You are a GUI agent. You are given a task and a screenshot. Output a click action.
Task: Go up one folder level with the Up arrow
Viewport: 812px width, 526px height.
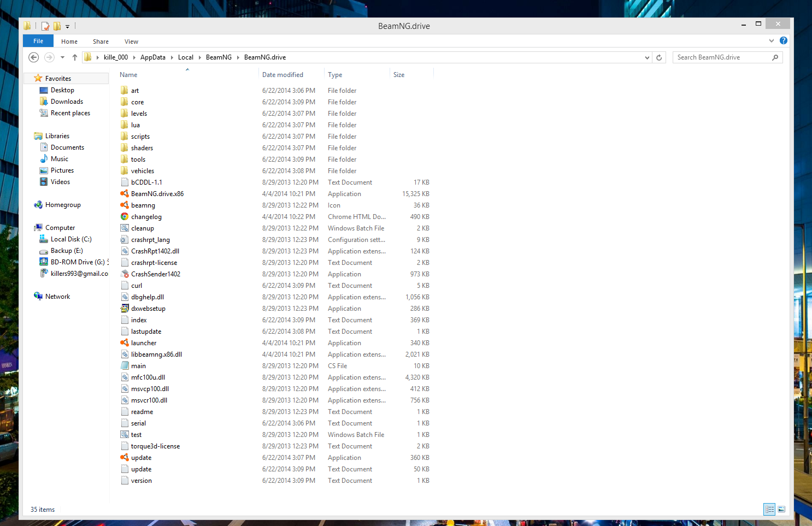[75, 57]
